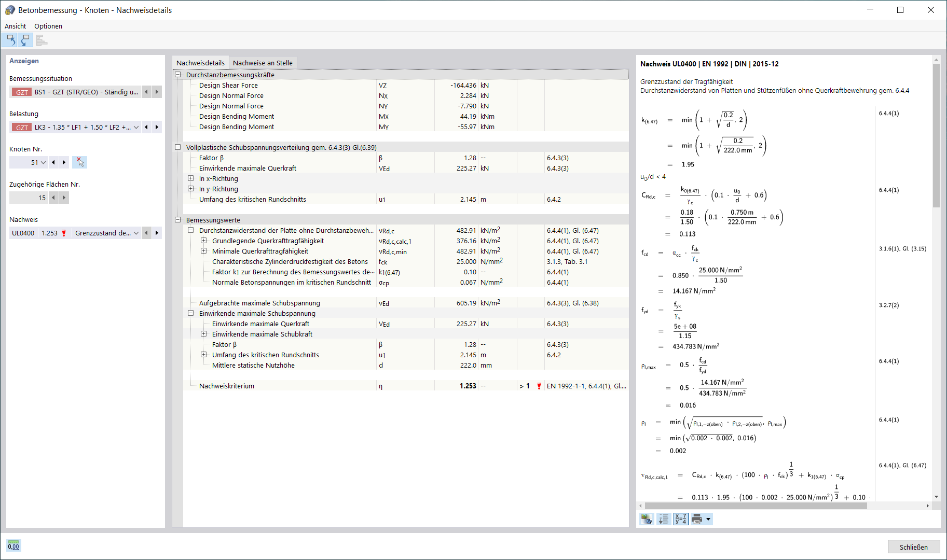Image resolution: width=947 pixels, height=560 pixels.
Task: Click previous arrow for Bemessungssituation
Action: tap(146, 92)
